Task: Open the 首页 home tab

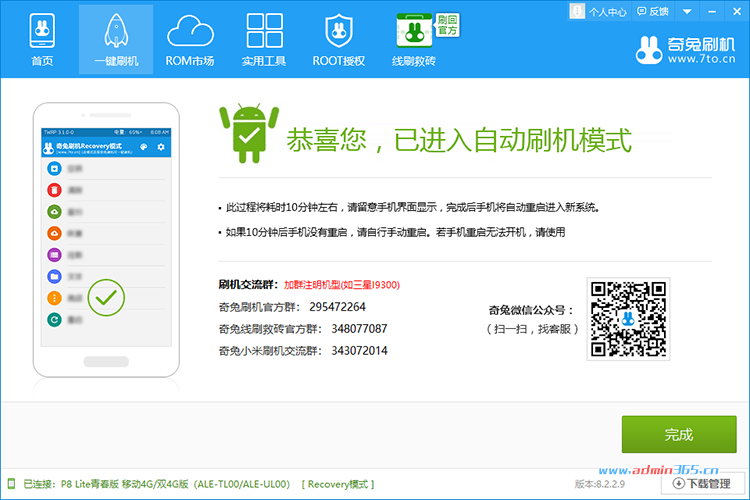Action: (x=42, y=40)
